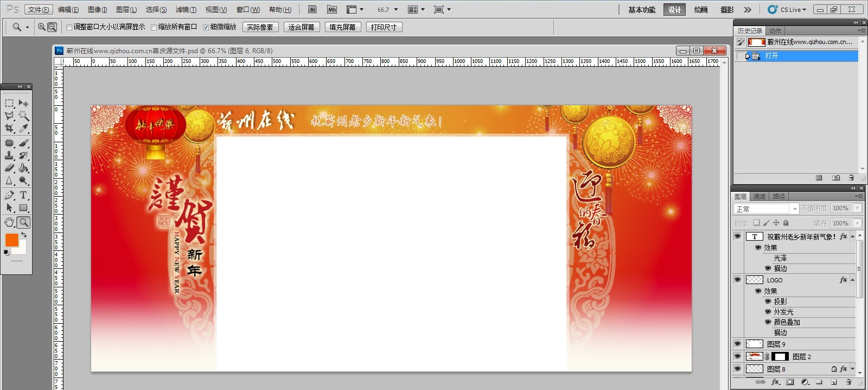Collapse effects of LOGO layer

(853, 280)
